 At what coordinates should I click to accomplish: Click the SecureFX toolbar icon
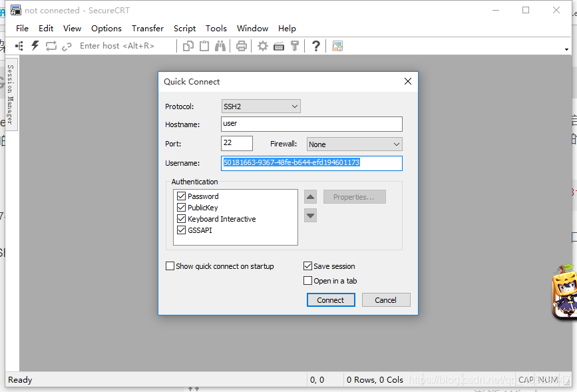click(x=337, y=46)
